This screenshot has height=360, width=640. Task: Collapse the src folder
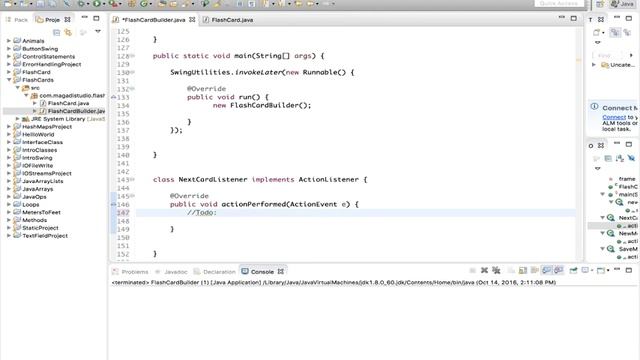coord(18,88)
